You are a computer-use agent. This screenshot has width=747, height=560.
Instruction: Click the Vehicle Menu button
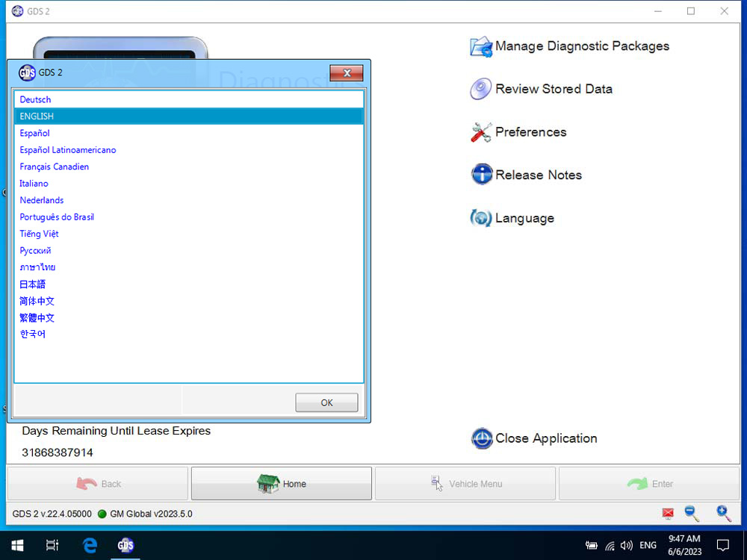click(x=465, y=484)
